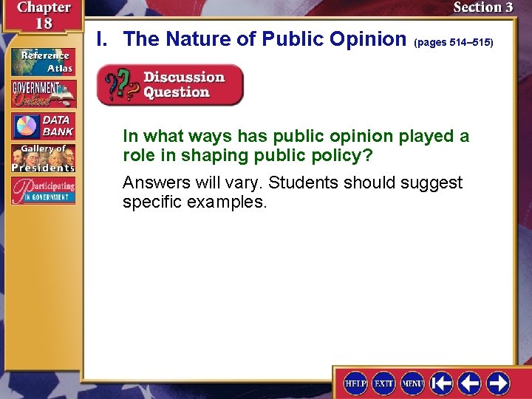Click the green question about public opinion
The height and width of the screenshot is (399, 532).
tap(296, 146)
